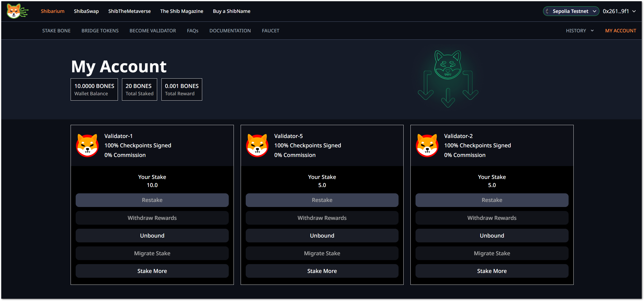This screenshot has width=644, height=301.
Task: Click Withdraw Rewards on Validator-1 card
Action: click(152, 218)
